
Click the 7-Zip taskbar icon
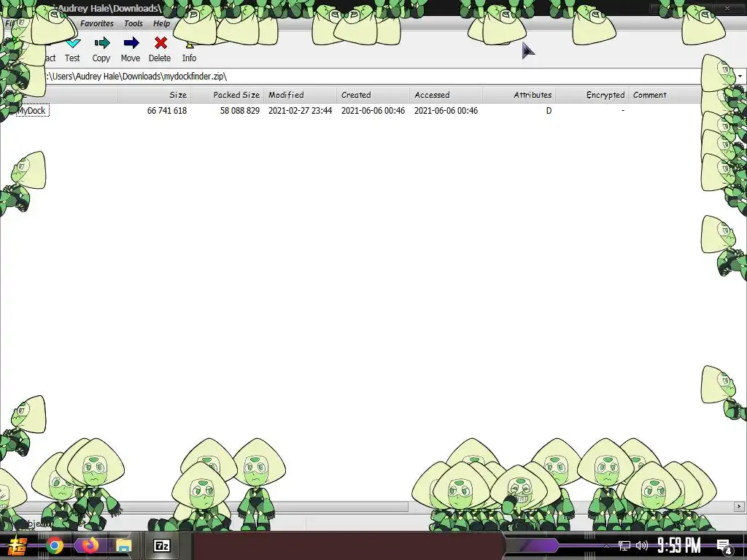pos(161,545)
